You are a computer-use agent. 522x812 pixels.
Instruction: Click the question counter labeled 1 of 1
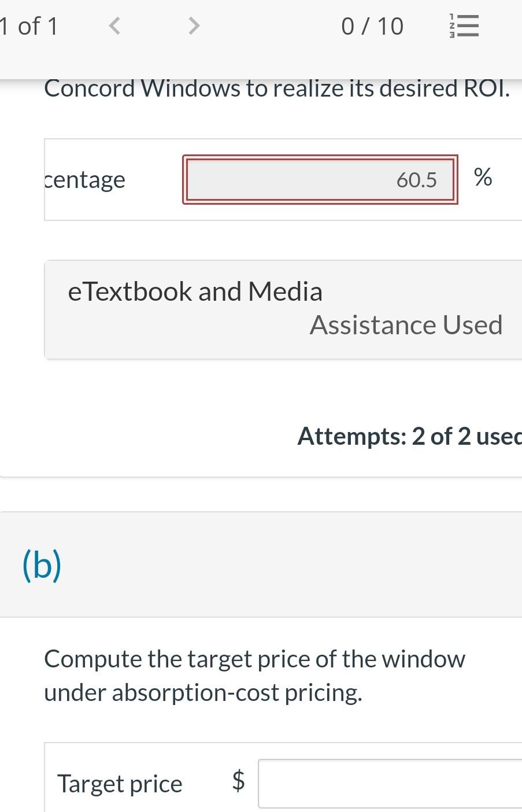click(29, 25)
